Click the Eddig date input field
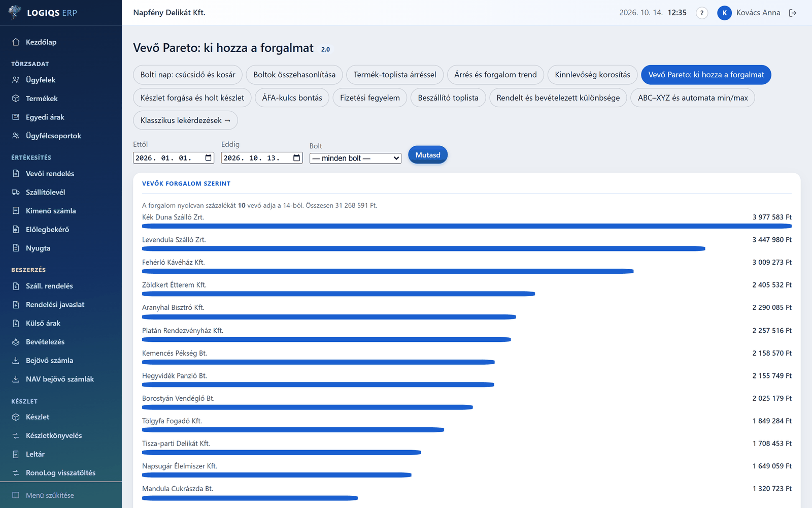The width and height of the screenshot is (812, 508). (x=262, y=158)
